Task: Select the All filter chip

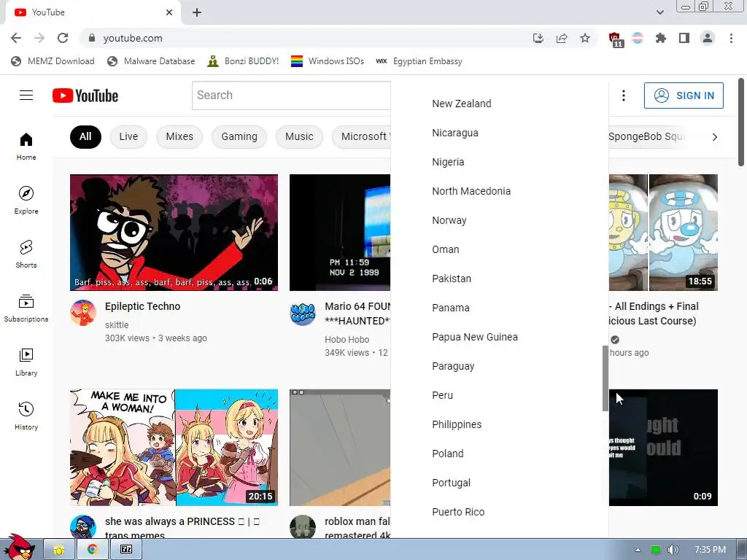Action: point(85,136)
